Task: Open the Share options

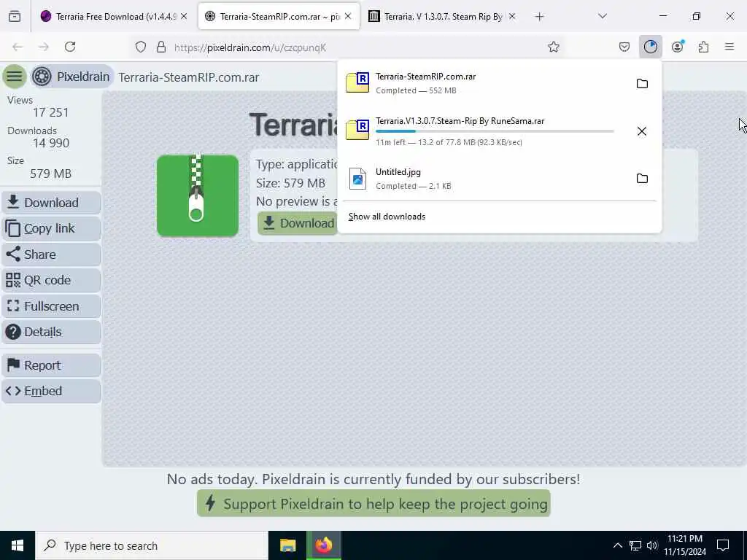Action: 51,254
